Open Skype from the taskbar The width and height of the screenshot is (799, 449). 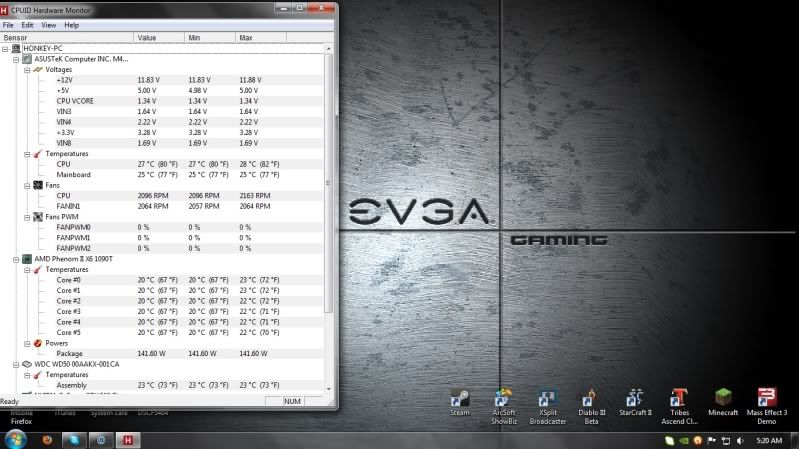(x=74, y=440)
